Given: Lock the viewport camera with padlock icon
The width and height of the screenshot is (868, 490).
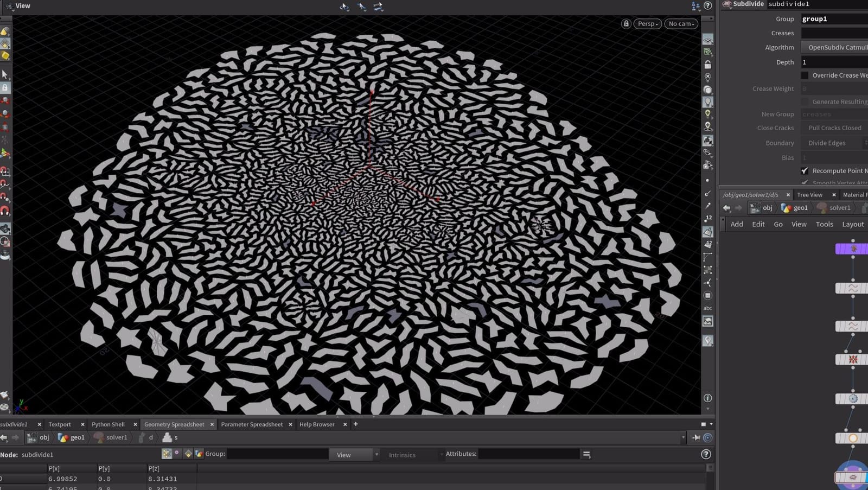Looking at the screenshot, I should (x=626, y=24).
